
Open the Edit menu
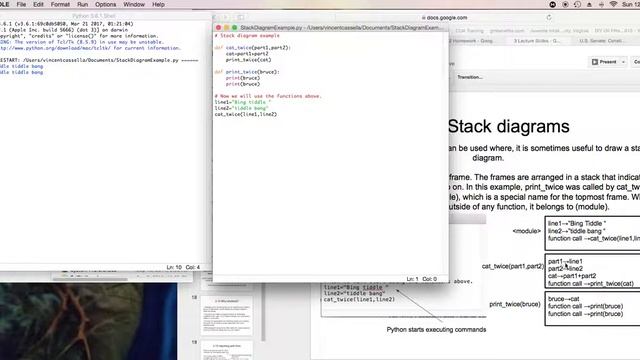click(x=38, y=4)
